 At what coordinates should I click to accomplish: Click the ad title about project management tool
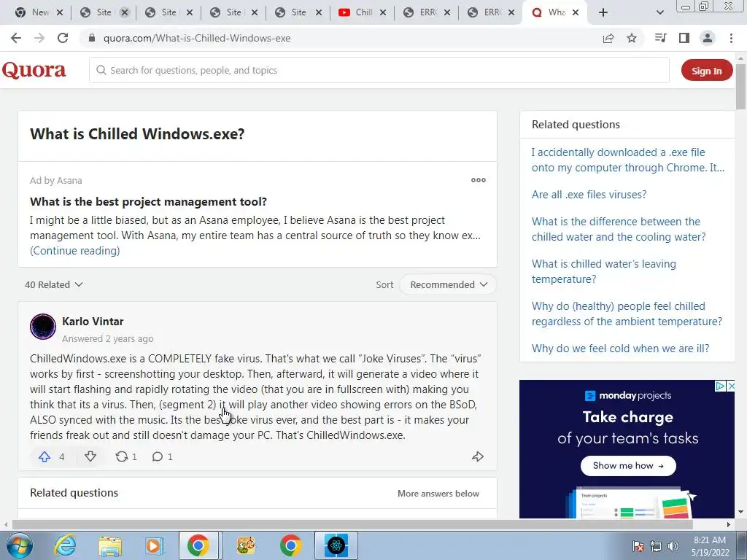pos(148,202)
